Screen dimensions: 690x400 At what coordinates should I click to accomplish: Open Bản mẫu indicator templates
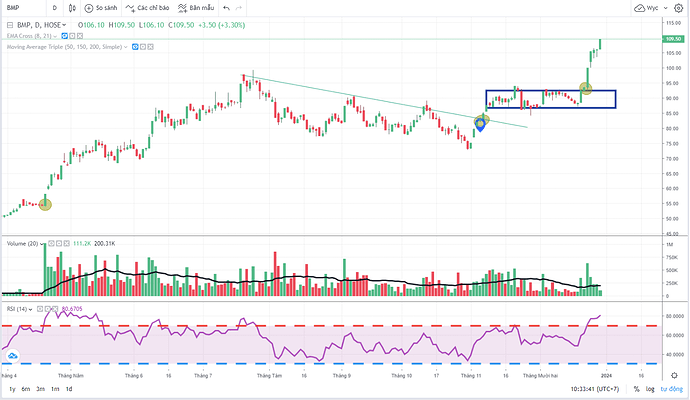click(x=196, y=8)
